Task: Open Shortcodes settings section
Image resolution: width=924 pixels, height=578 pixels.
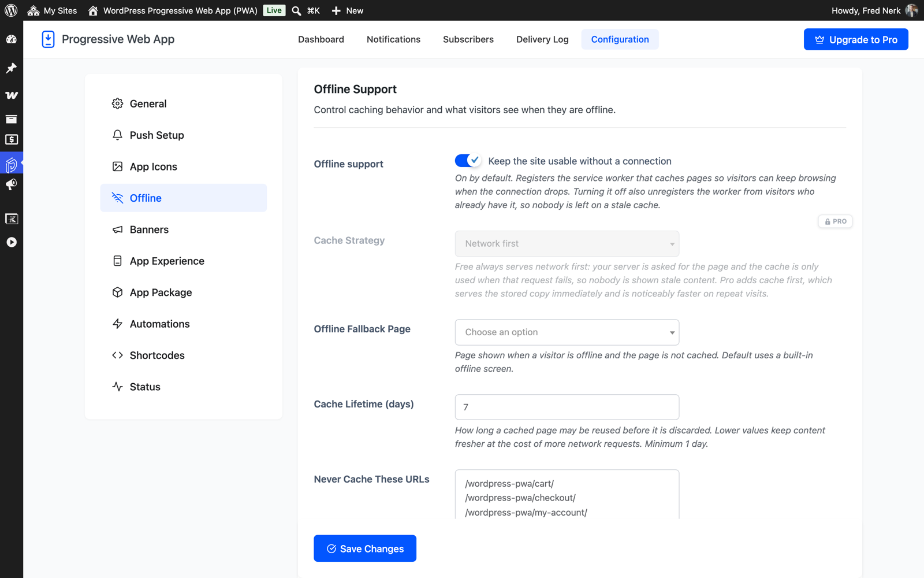Action: point(184,355)
